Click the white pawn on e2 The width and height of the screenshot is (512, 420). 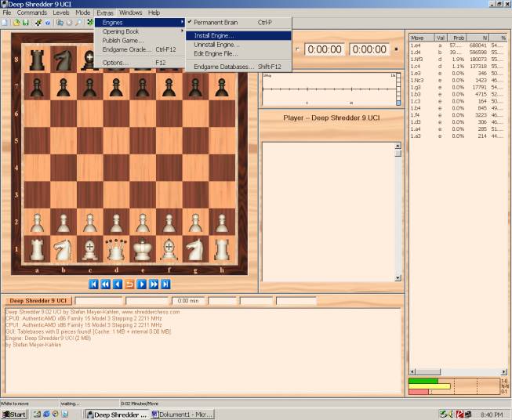(143, 223)
